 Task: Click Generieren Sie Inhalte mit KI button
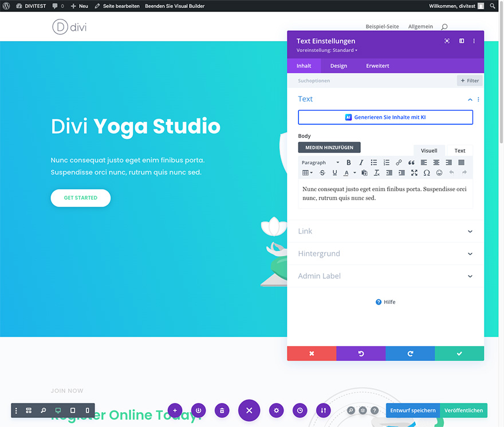click(x=385, y=117)
